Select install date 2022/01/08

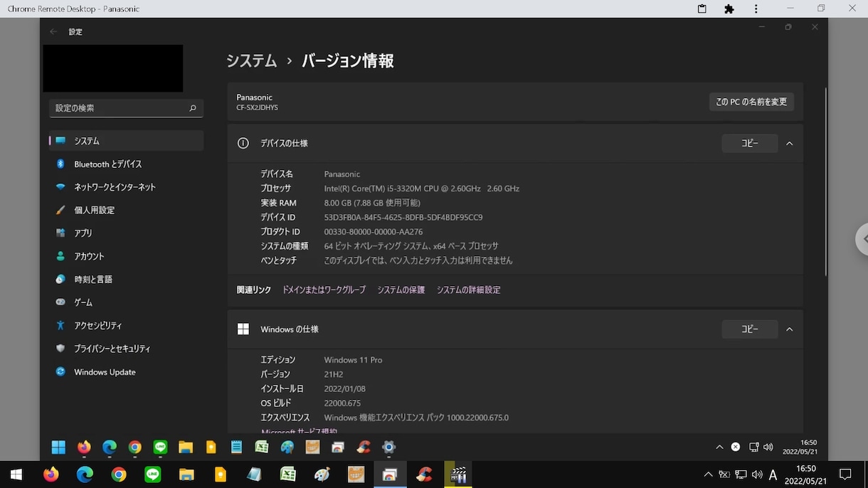tap(344, 389)
